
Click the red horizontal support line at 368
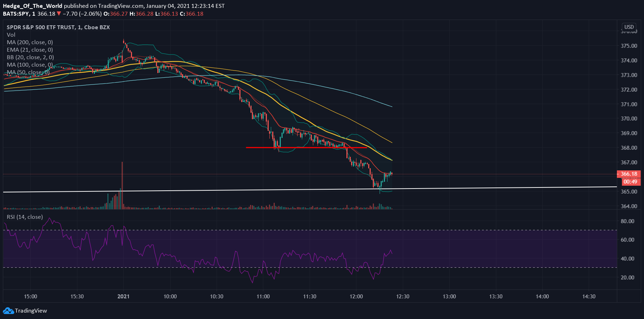click(x=306, y=147)
